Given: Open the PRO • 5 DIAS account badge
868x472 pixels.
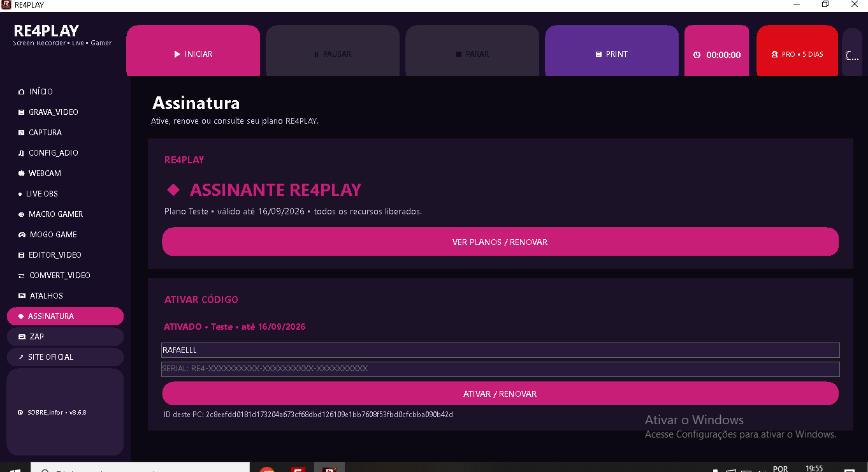Looking at the screenshot, I should [797, 51].
